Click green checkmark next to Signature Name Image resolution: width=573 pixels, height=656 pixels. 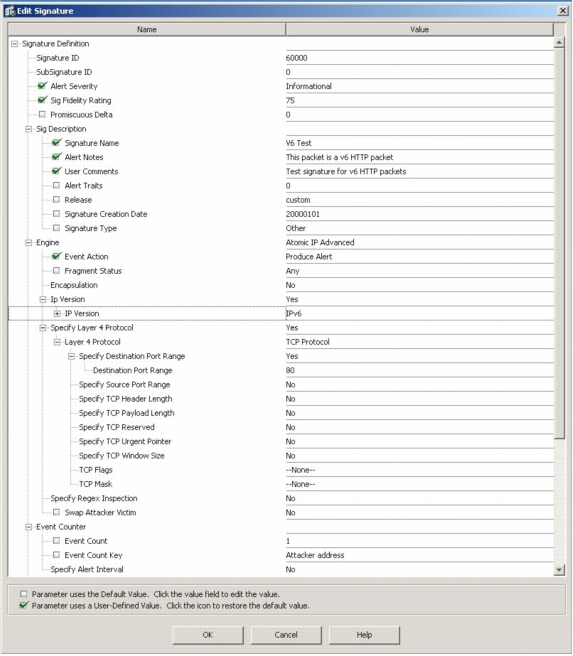(56, 143)
